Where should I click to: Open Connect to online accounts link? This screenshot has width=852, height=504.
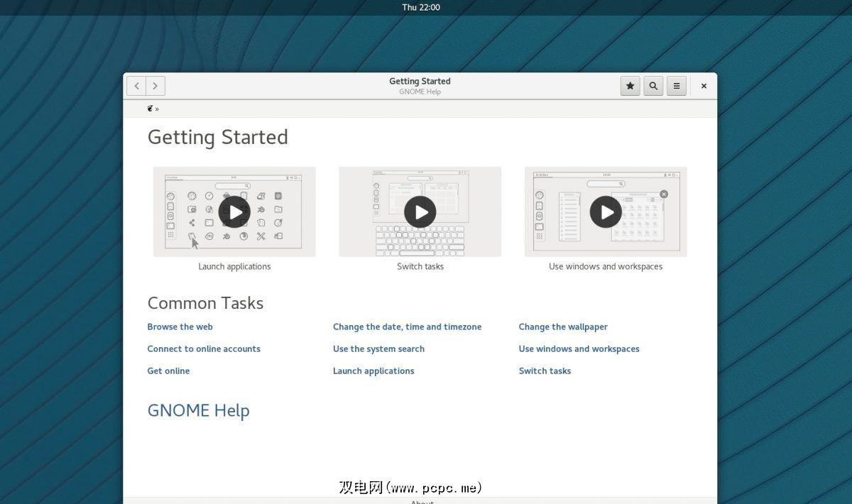(204, 349)
